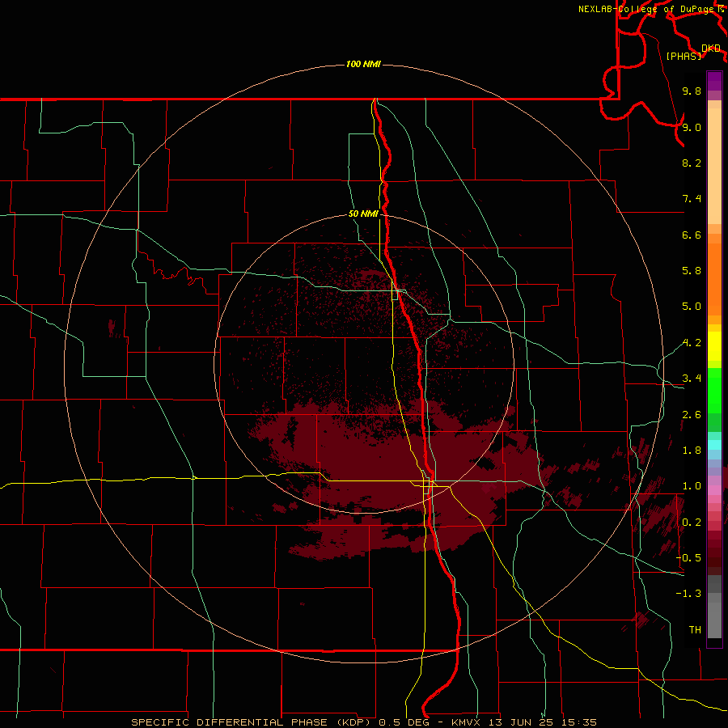Select the 9.8 value on the color scale
The image size is (728, 728).
point(692,91)
